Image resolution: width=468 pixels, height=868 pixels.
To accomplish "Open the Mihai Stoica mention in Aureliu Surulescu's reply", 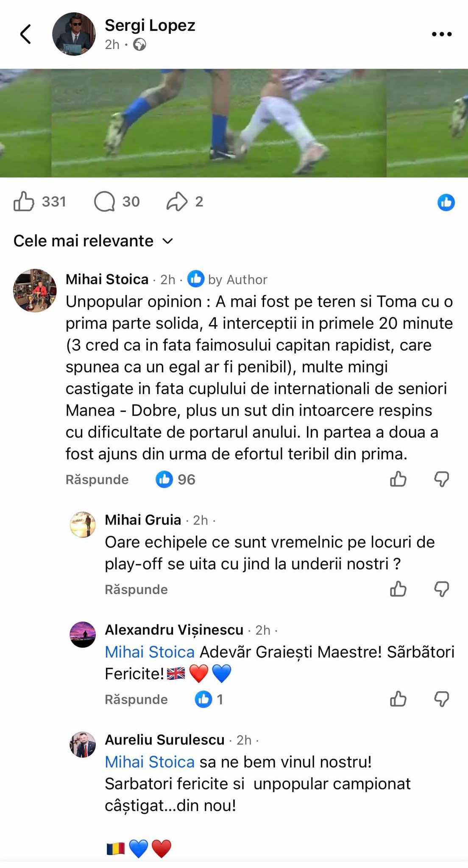I will tap(150, 762).
